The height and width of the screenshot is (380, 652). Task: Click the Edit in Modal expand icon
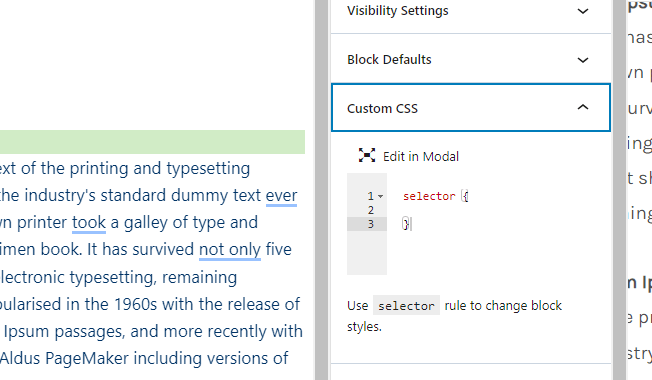pyautogui.click(x=367, y=155)
